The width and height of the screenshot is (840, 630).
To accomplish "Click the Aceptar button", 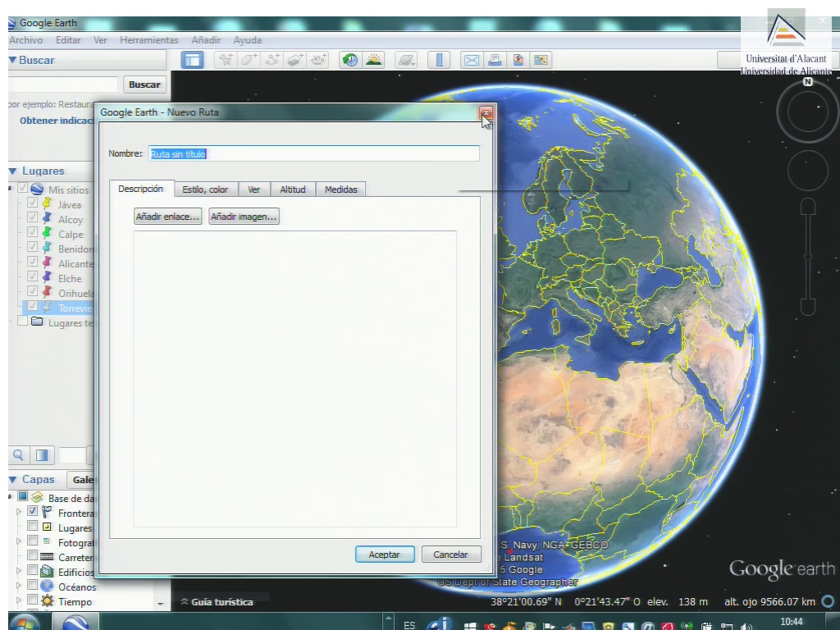I will click(385, 555).
